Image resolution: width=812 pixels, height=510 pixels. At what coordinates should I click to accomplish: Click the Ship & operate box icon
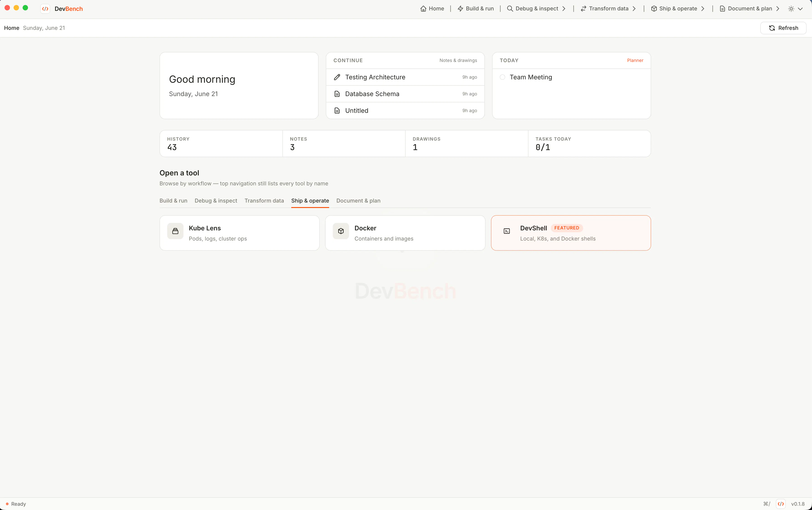tap(654, 9)
